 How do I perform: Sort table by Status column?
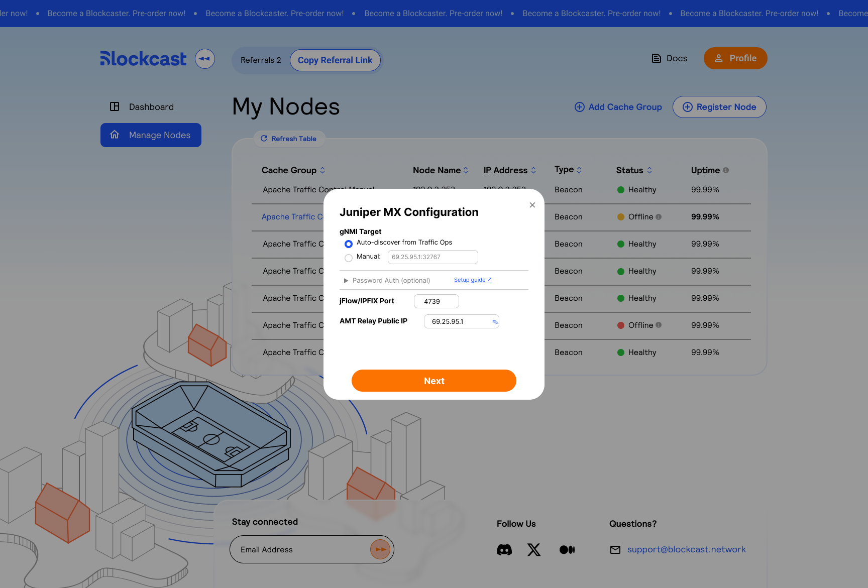[x=649, y=170]
